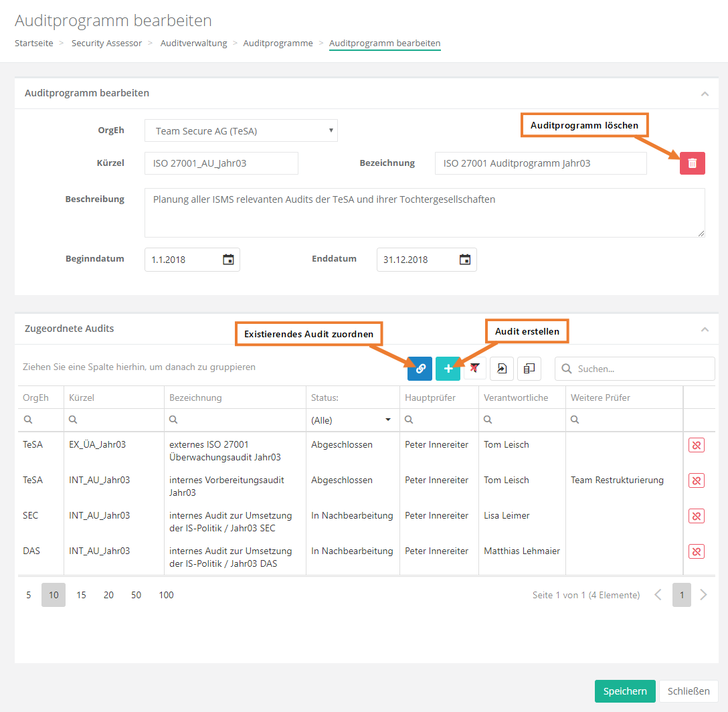Set page size to 20
The image size is (728, 712).
(x=108, y=595)
